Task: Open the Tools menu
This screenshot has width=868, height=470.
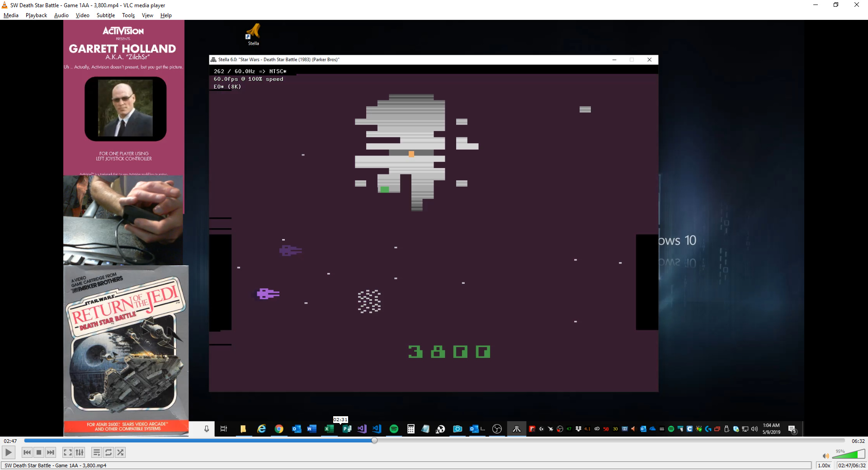Action: point(128,15)
